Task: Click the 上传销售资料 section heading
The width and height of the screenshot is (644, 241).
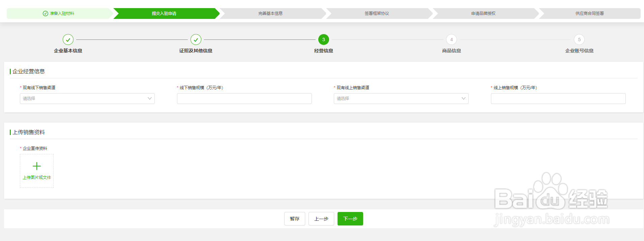Action: click(x=29, y=132)
